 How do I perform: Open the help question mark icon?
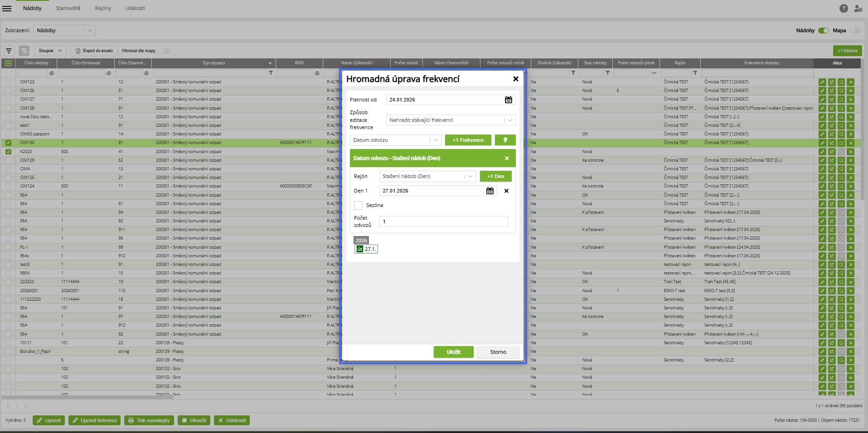tap(843, 8)
